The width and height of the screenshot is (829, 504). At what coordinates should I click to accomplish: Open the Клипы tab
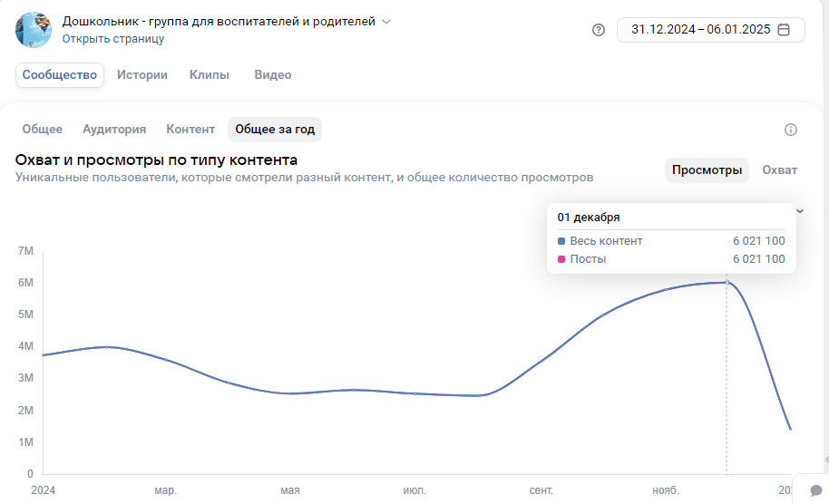[x=210, y=75]
